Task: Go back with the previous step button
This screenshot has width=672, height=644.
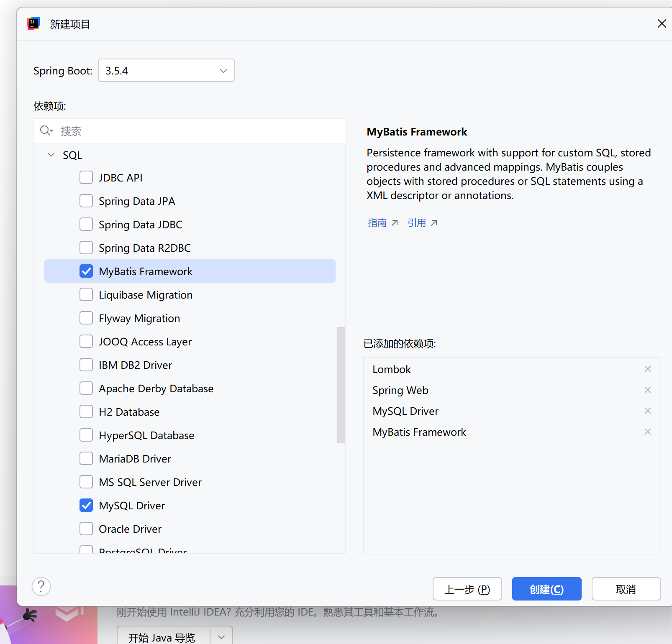Action: coord(467,589)
